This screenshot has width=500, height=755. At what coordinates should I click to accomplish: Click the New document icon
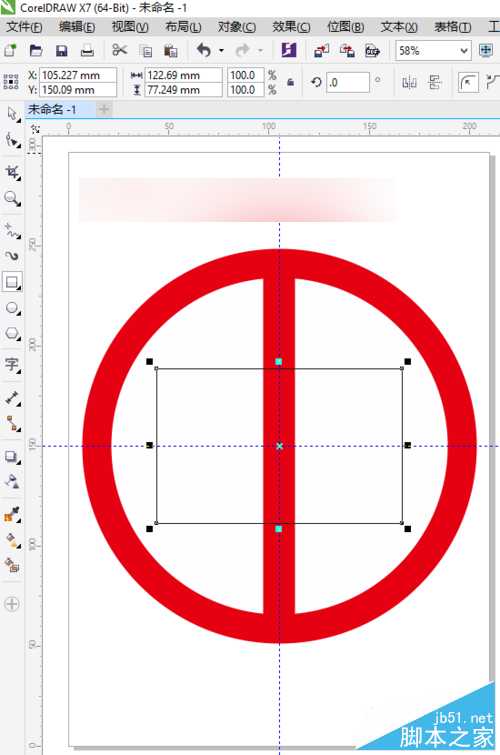[10, 50]
